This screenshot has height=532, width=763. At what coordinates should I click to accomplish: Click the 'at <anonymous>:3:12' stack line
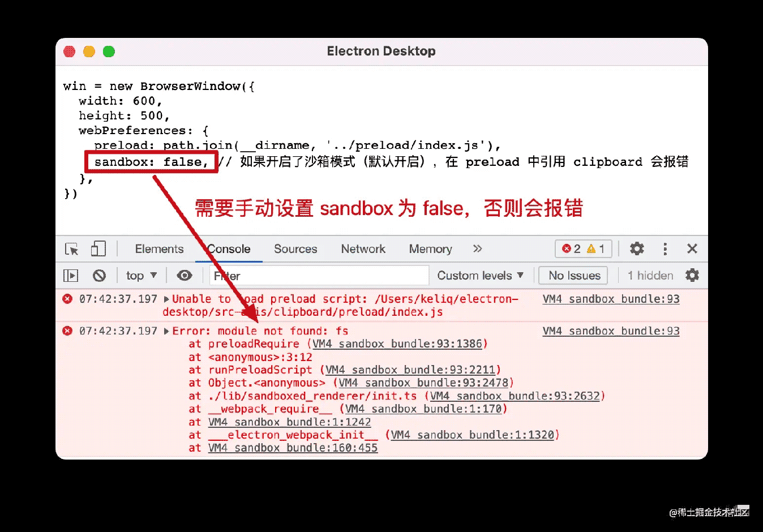(x=251, y=357)
